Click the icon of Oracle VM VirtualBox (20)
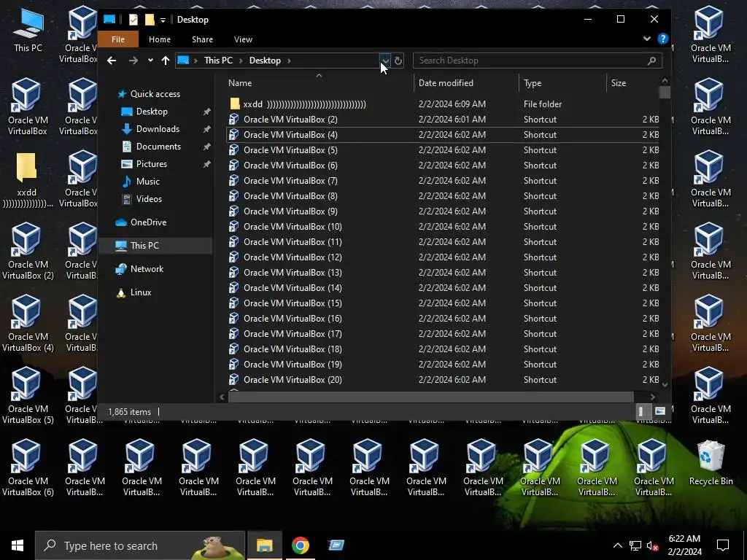Image resolution: width=747 pixels, height=560 pixels. [x=233, y=379]
